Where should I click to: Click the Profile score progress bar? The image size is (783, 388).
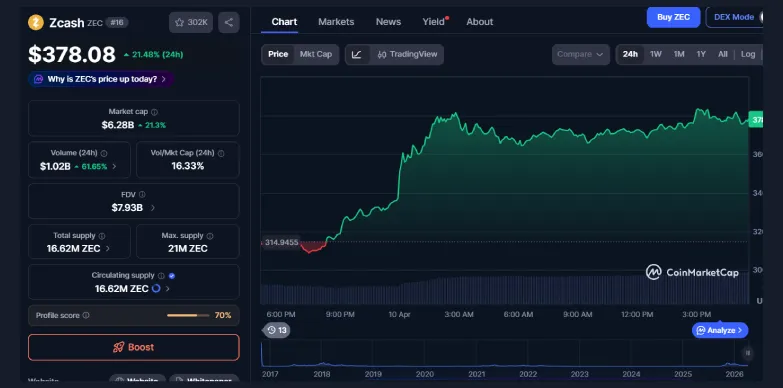pyautogui.click(x=188, y=316)
